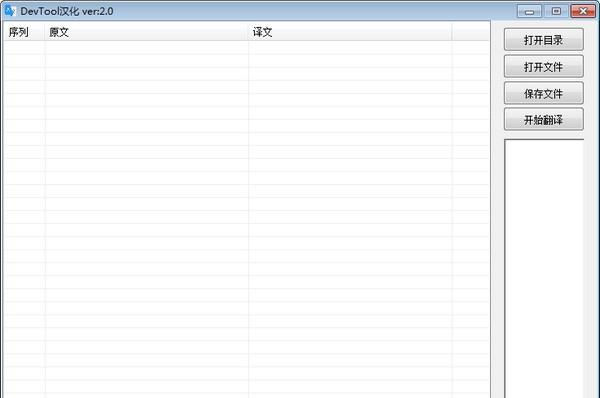This screenshot has width=600, height=398.
Task: Start translation with 开始翻译
Action: click(543, 119)
